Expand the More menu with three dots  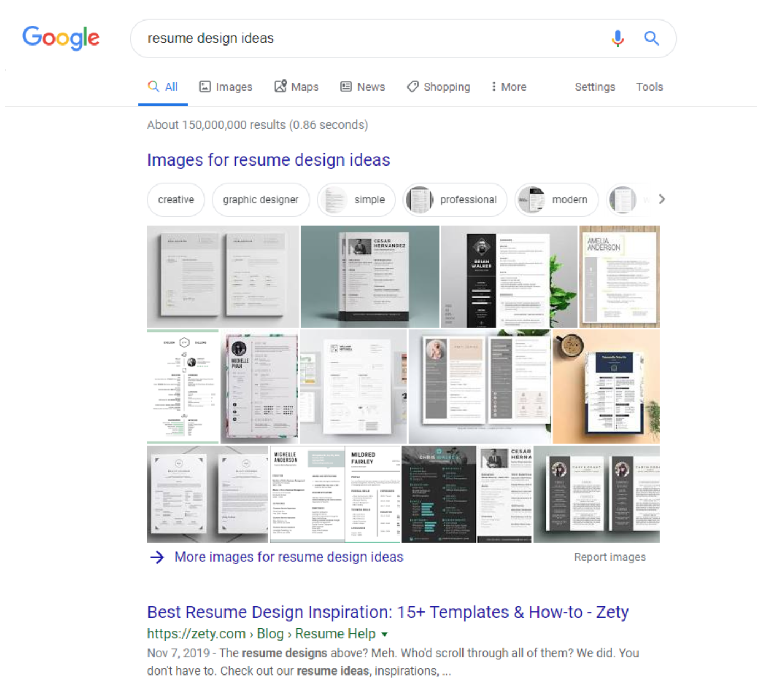click(x=509, y=87)
